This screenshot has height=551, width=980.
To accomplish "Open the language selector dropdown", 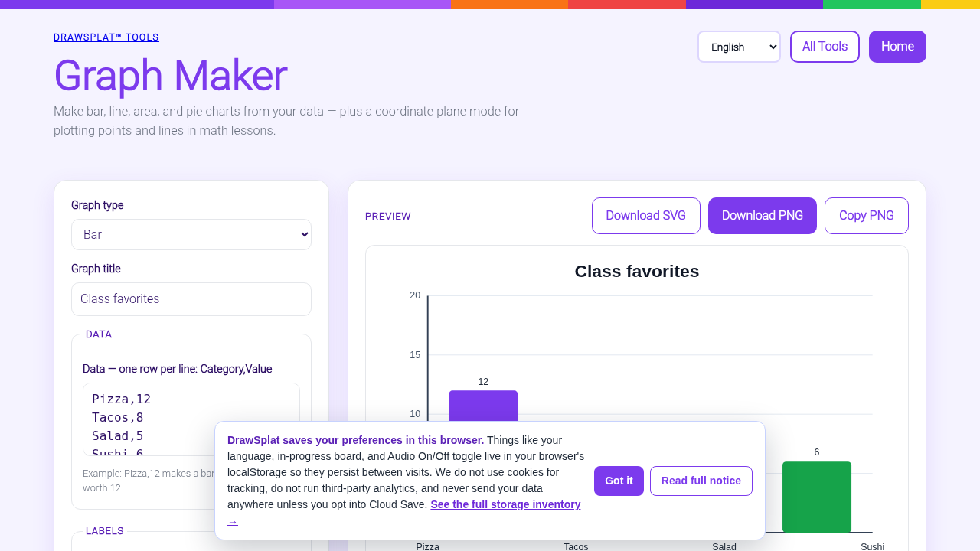I will 739,47.
